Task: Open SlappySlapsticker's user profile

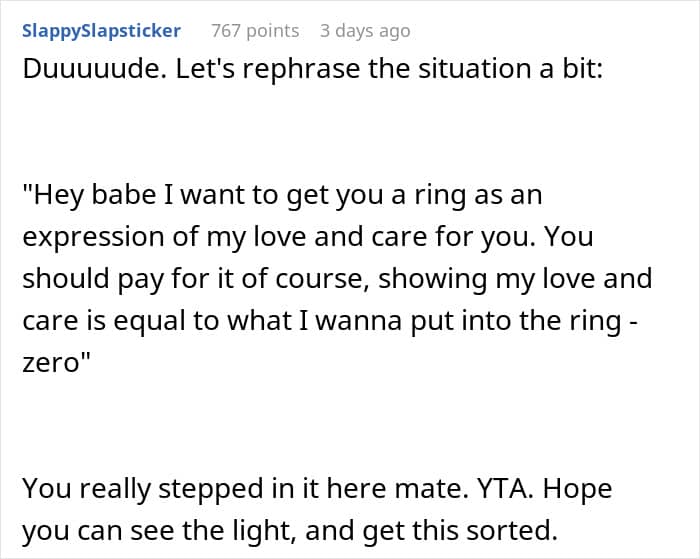Action: 101,31
